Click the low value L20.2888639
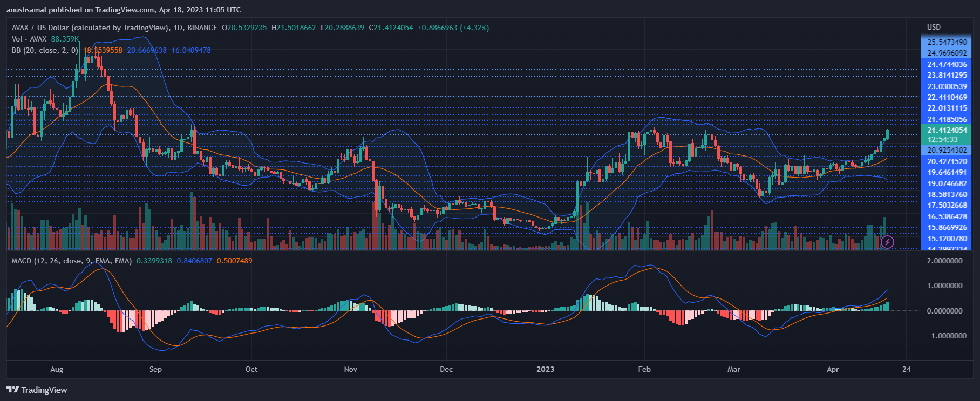Image resolution: width=980 pixels, height=401 pixels. 342,28
